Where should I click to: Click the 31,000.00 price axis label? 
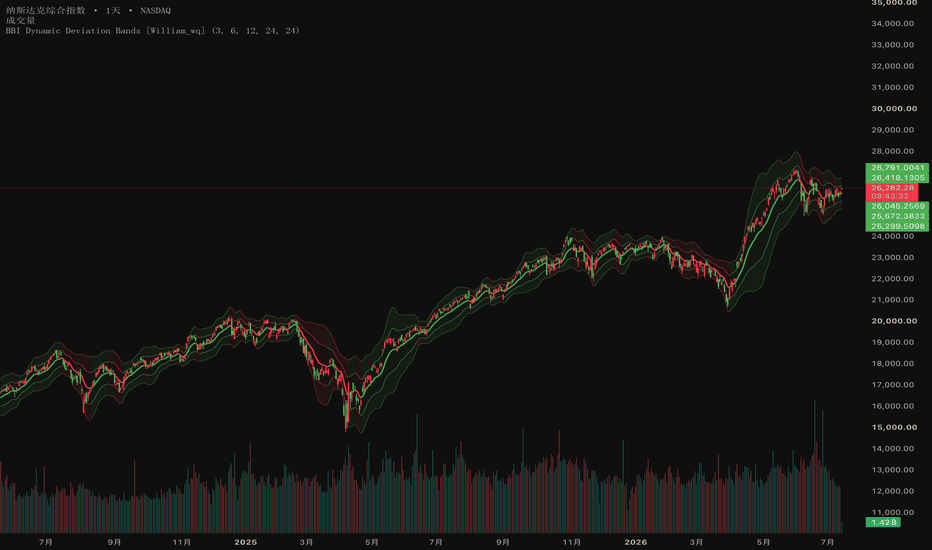click(892, 87)
